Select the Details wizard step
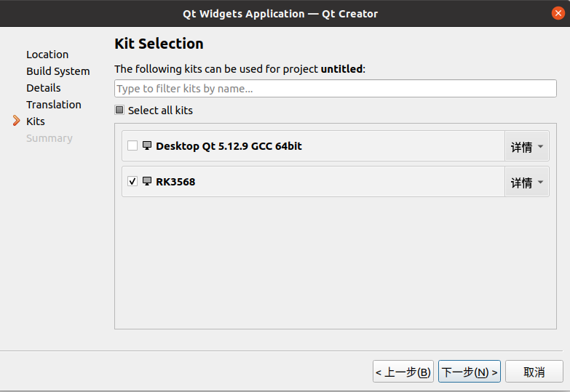 [44, 88]
